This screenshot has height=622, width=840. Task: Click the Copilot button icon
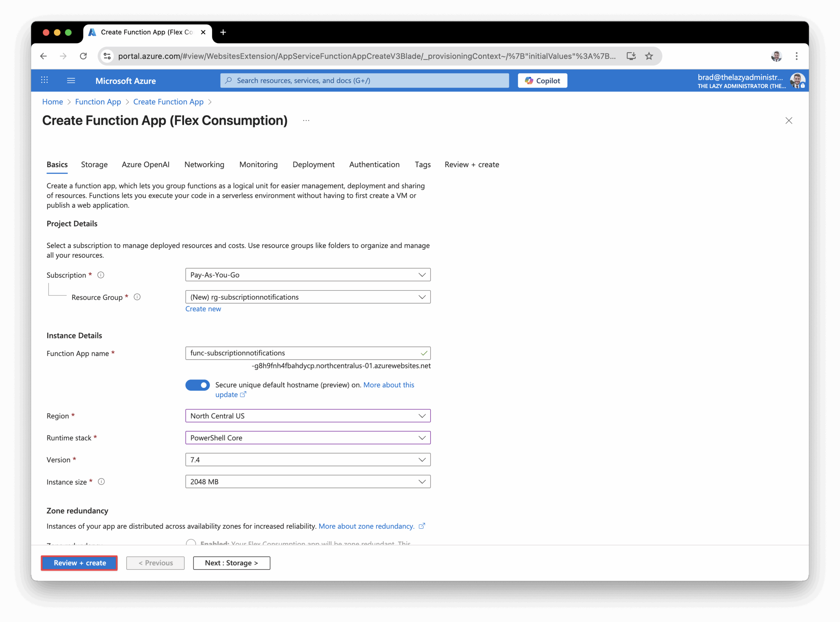point(529,80)
